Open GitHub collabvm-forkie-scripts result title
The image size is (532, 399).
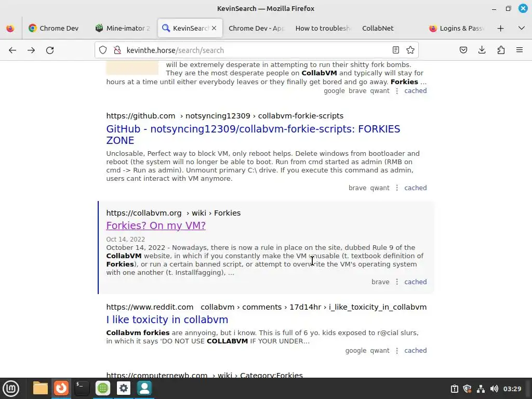click(x=253, y=135)
